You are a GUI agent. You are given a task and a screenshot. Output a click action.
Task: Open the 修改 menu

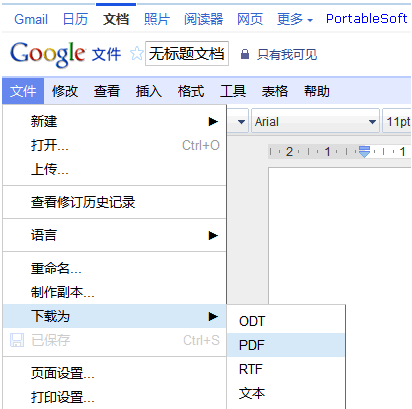(x=65, y=91)
